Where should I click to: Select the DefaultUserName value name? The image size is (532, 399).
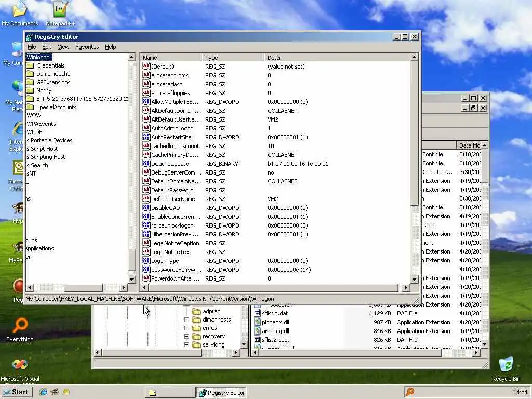(173, 199)
